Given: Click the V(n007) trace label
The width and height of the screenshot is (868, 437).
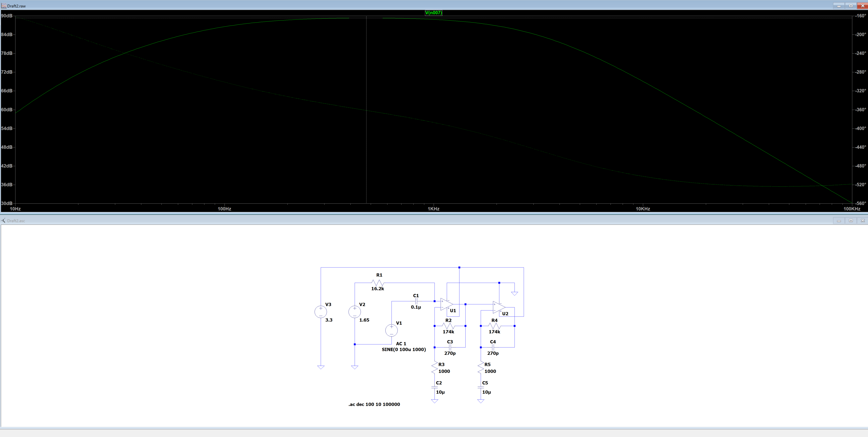Looking at the screenshot, I should (433, 13).
